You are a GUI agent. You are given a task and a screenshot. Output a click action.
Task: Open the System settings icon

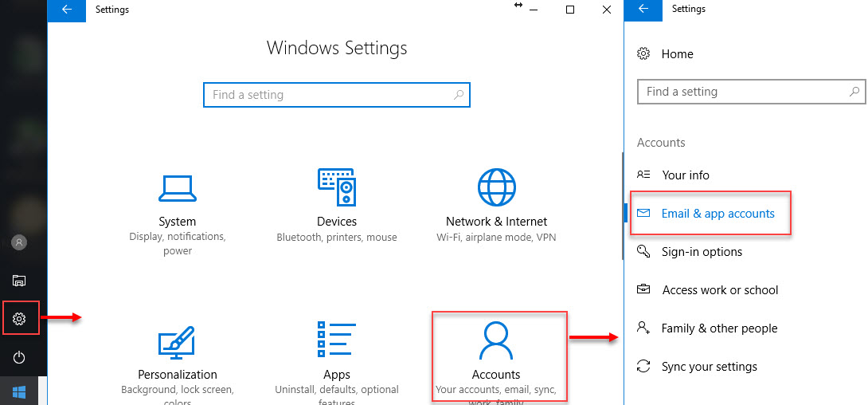177,188
